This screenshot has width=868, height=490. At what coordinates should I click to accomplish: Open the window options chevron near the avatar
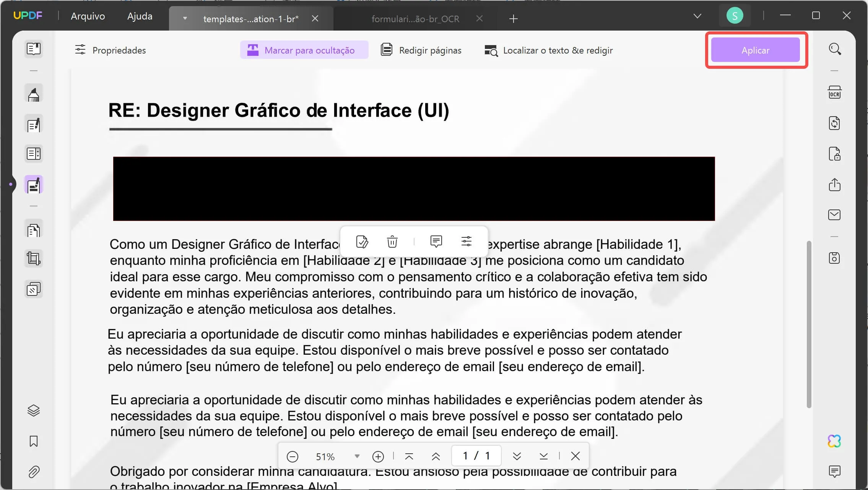pos(697,16)
